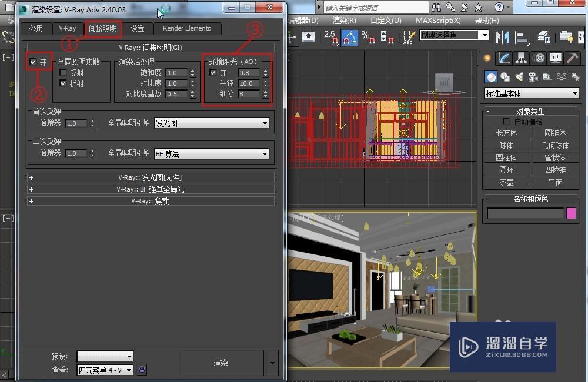Image resolution: width=588 pixels, height=382 pixels.
Task: Toggle the Angle Snap icon on the toolbar
Action: pos(350,37)
